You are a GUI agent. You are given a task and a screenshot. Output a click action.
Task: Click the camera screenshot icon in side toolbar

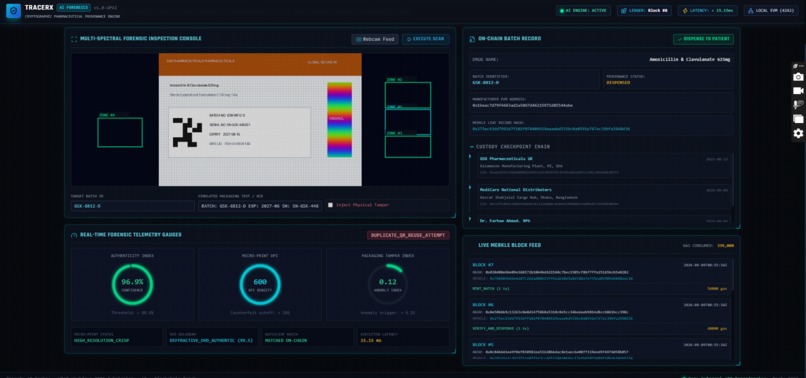[x=798, y=77]
